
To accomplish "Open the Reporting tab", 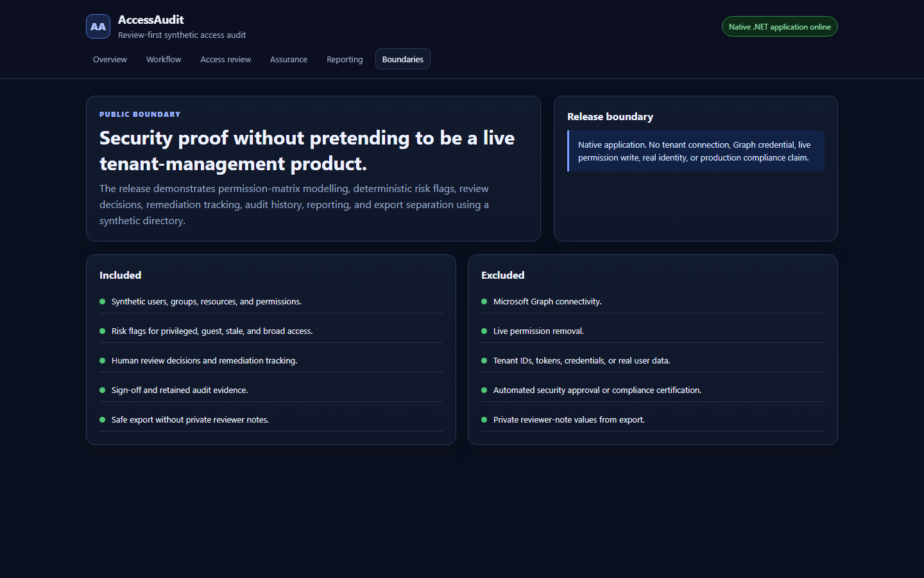I will pyautogui.click(x=345, y=59).
